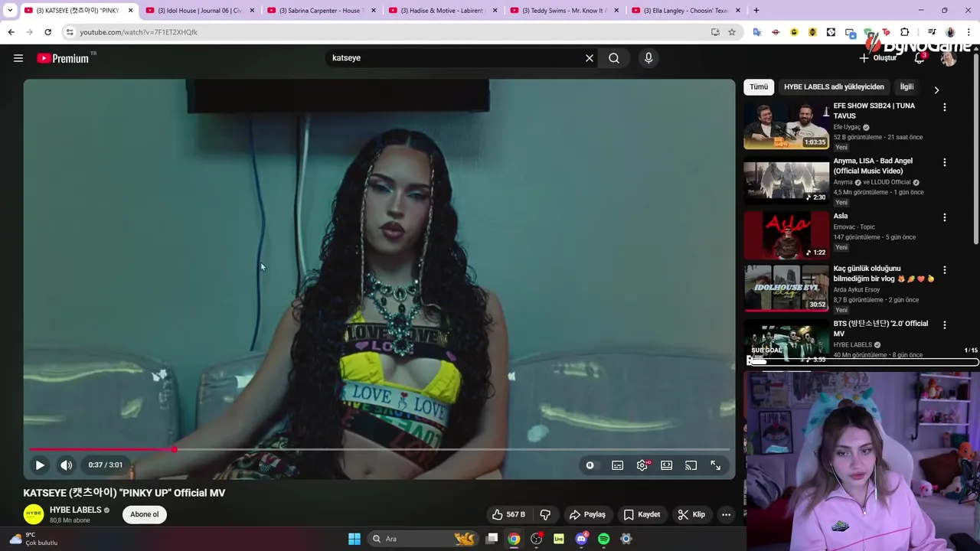Screen dimensions: 980x551
Task: Open the Asla video title
Action: (841, 216)
